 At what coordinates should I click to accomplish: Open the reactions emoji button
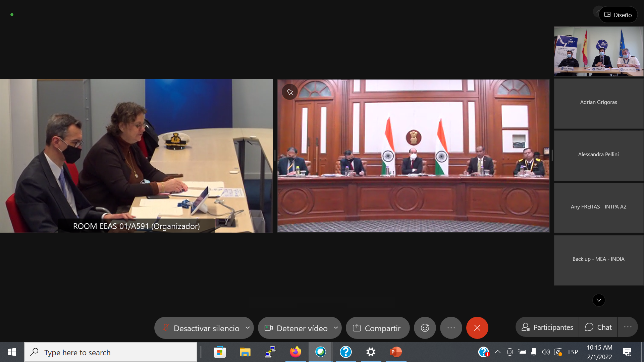[425, 328]
